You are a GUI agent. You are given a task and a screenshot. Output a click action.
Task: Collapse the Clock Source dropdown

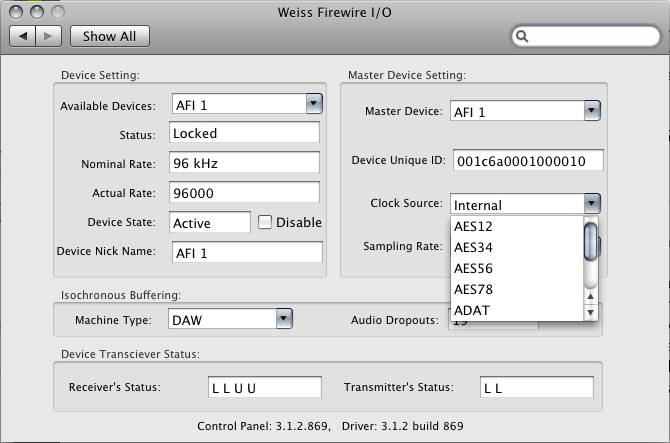[591, 204]
